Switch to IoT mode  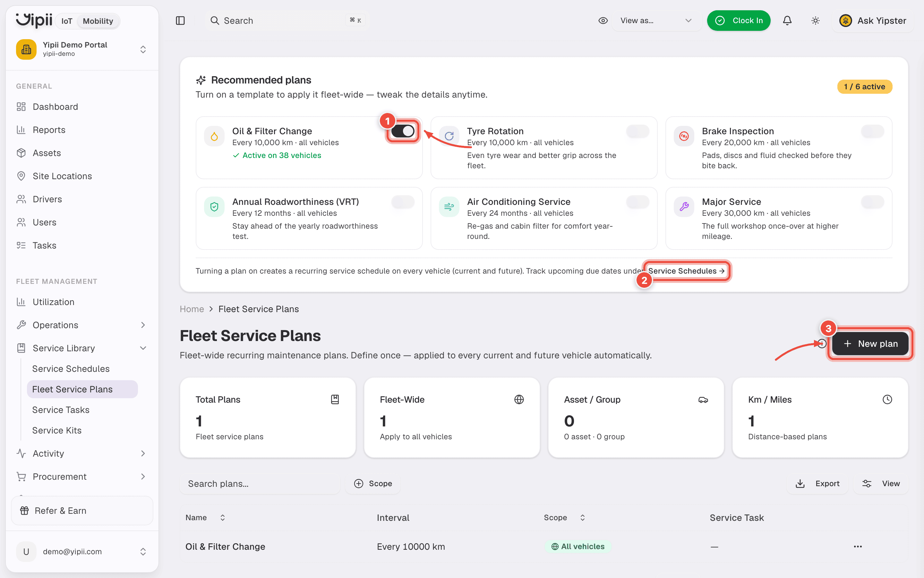click(67, 21)
